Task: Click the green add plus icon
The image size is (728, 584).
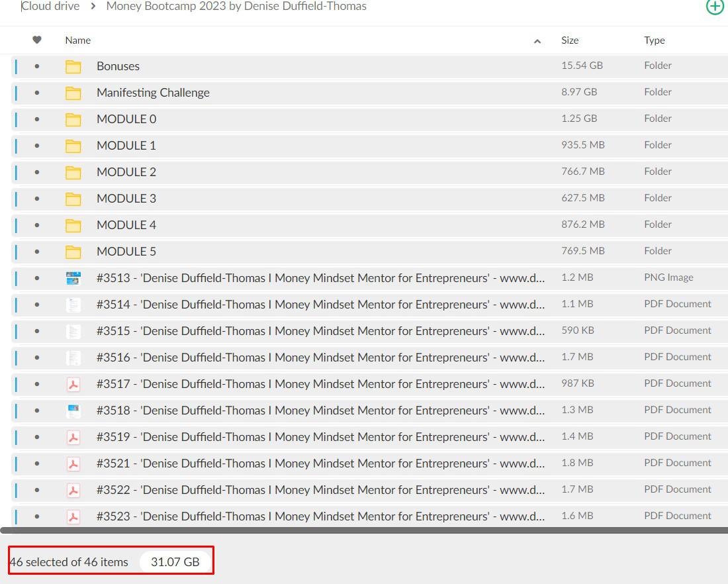Action: (715, 7)
